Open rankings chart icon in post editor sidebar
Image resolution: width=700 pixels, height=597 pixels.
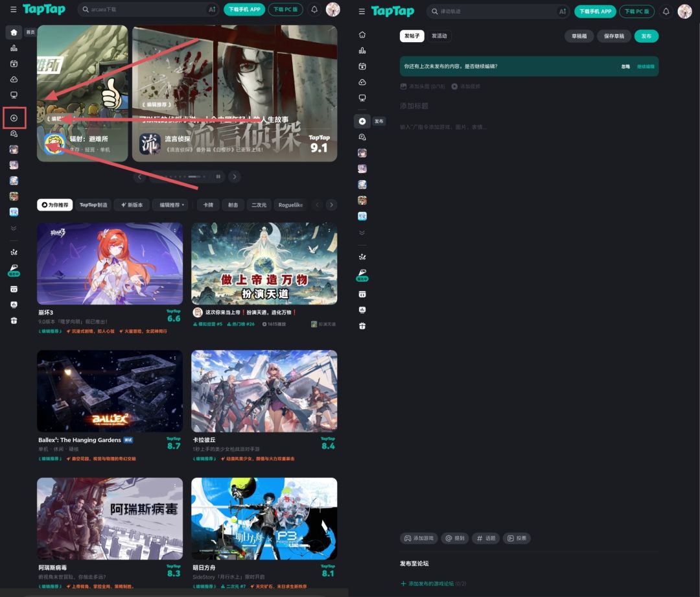coord(362,51)
